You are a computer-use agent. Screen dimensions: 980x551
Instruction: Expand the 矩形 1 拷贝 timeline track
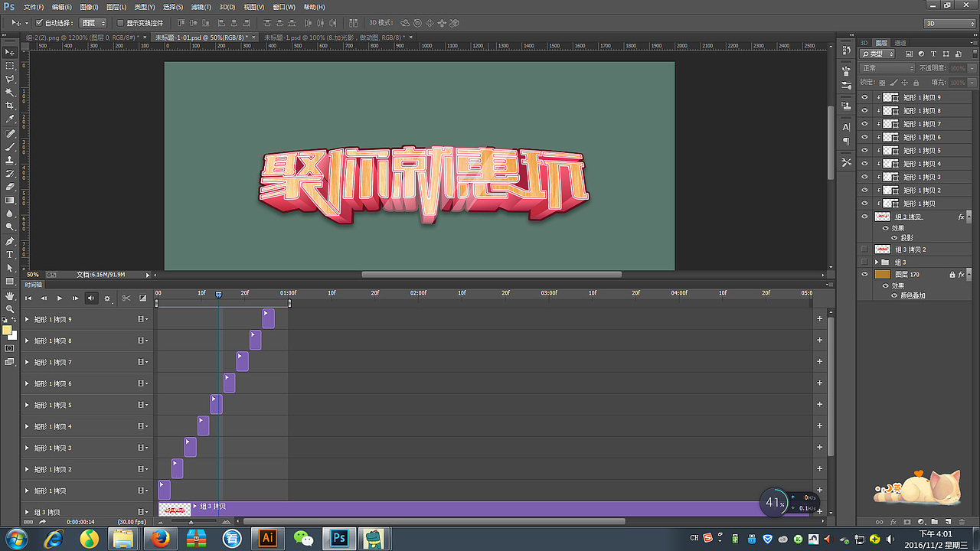coord(27,491)
